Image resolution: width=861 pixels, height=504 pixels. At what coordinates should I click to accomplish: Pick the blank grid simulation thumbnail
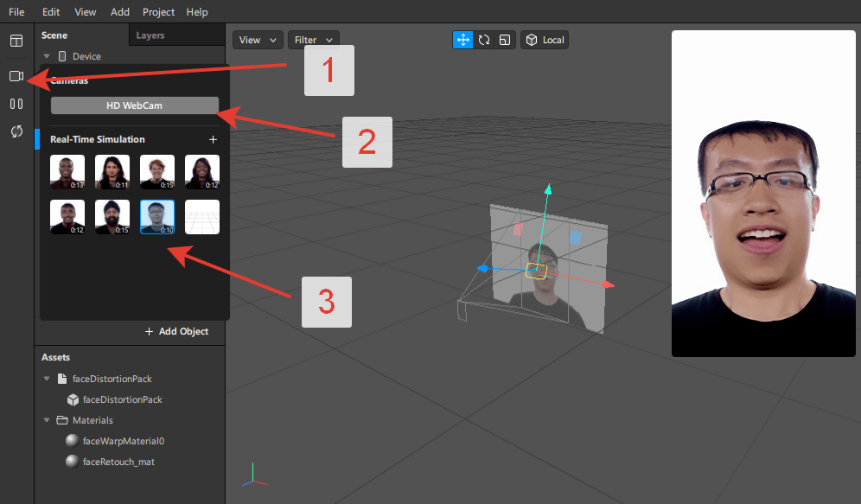coord(202,217)
